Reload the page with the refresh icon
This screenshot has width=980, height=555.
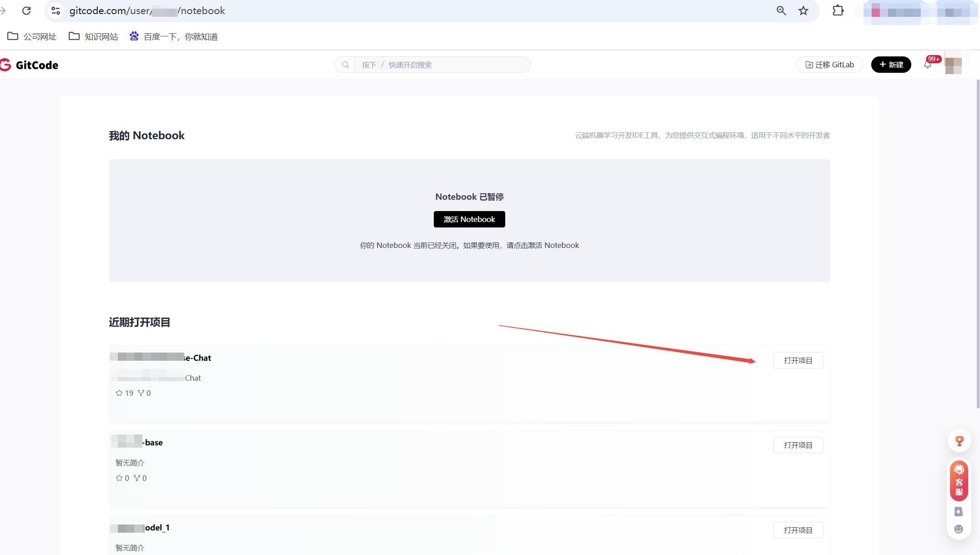26,11
